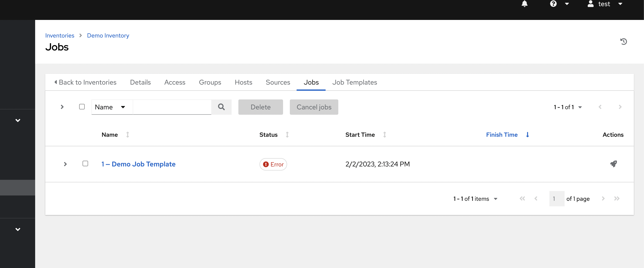Image resolution: width=644 pixels, height=268 pixels.
Task: Switch to the Job Templates tab
Action: (354, 82)
